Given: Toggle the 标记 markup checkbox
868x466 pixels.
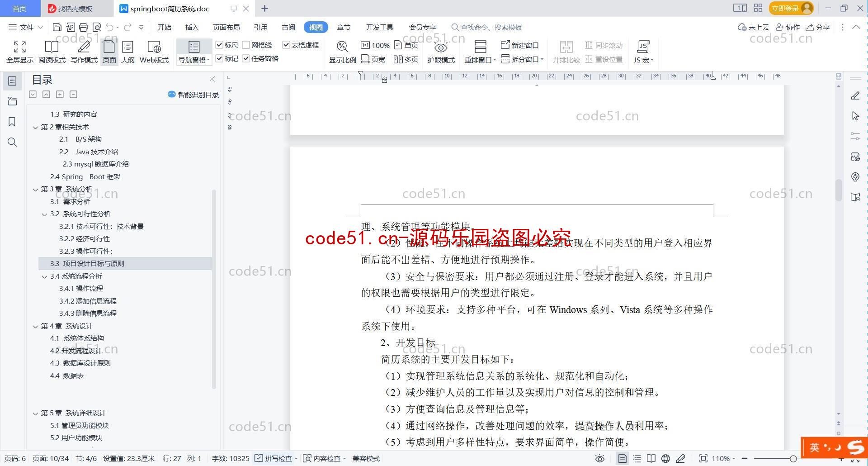Looking at the screenshot, I should pos(219,58).
